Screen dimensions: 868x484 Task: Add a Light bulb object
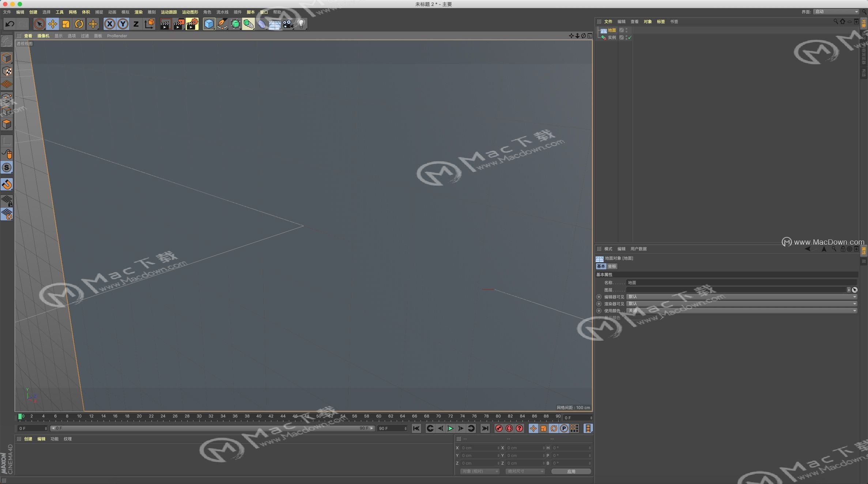301,24
